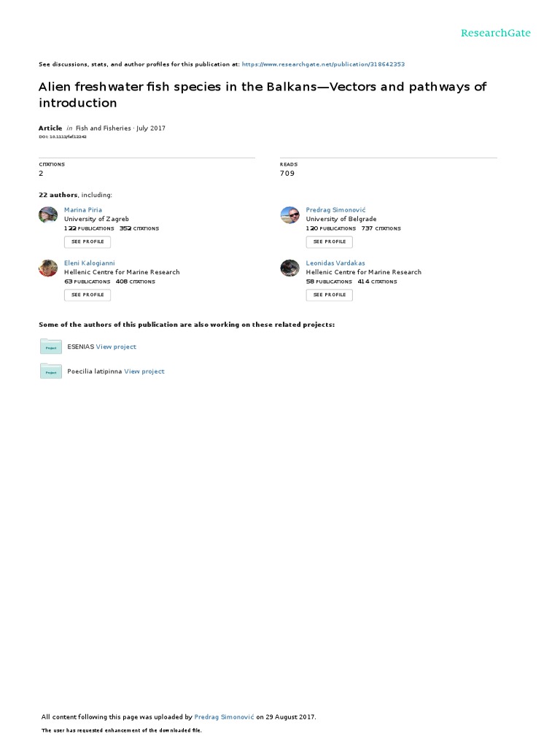Click See Profile under Marina Piria
This screenshot has width=560, height=747.
point(87,242)
